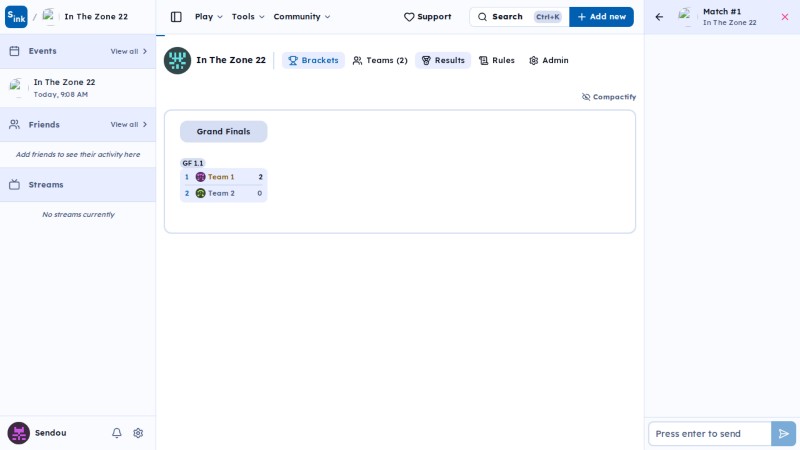Open match GF 1.1 label
The height and width of the screenshot is (450, 800).
193,163
